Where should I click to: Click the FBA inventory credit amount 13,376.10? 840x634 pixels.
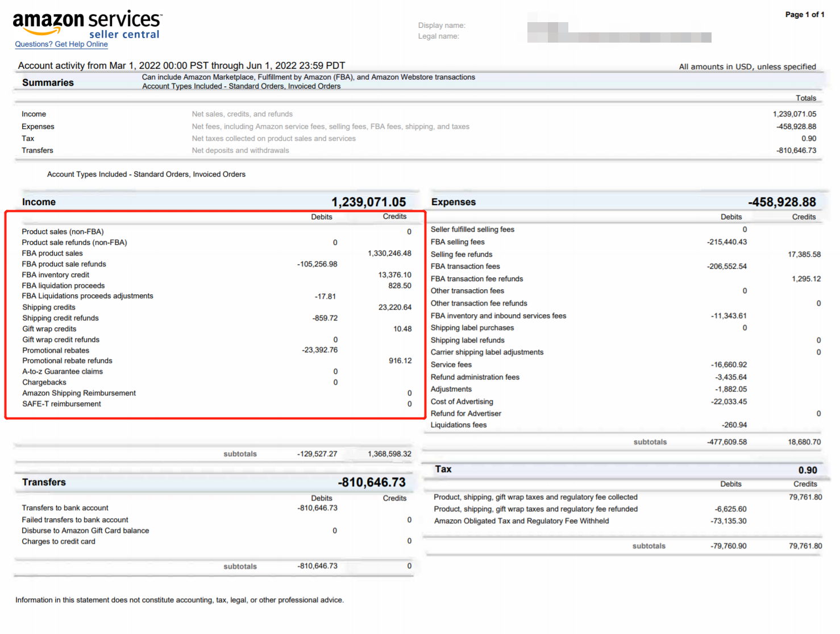(395, 275)
